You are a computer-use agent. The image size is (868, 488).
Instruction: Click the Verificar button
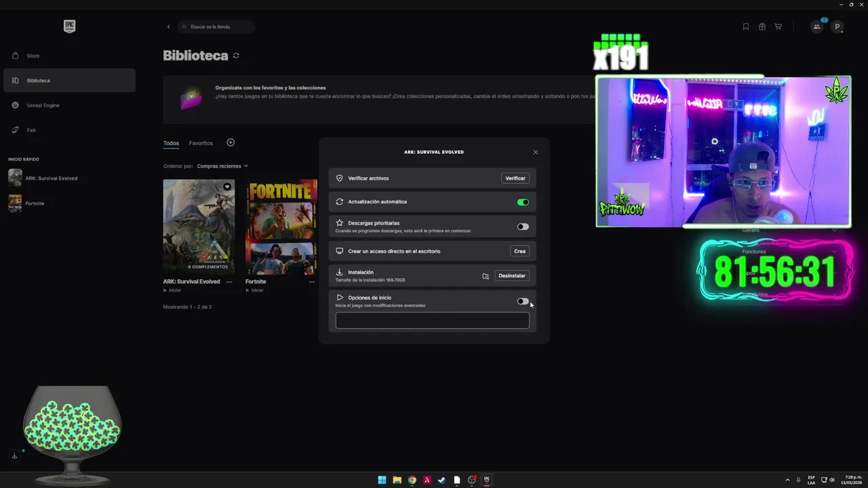[515, 178]
